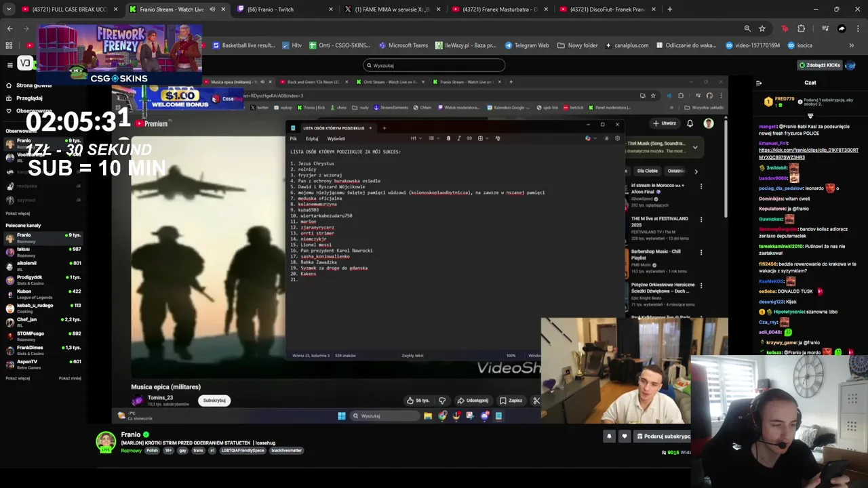
Task: Toggle follow heart for Franio
Action: pyautogui.click(x=625, y=436)
